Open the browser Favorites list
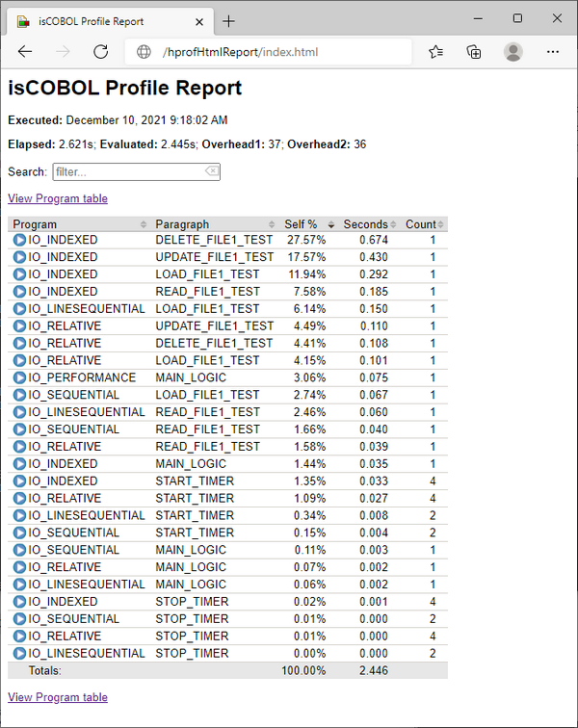This screenshot has height=728, width=578. click(435, 52)
